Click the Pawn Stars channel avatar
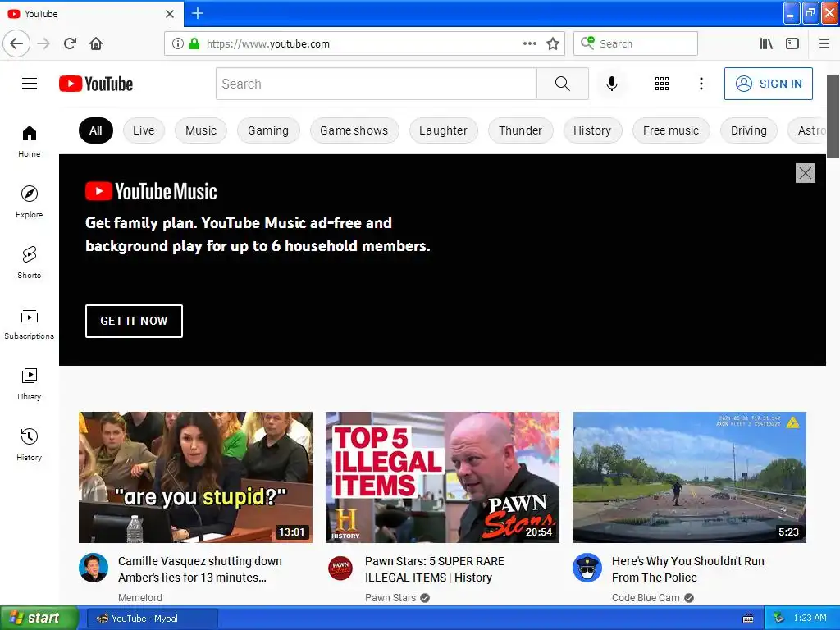 340,568
